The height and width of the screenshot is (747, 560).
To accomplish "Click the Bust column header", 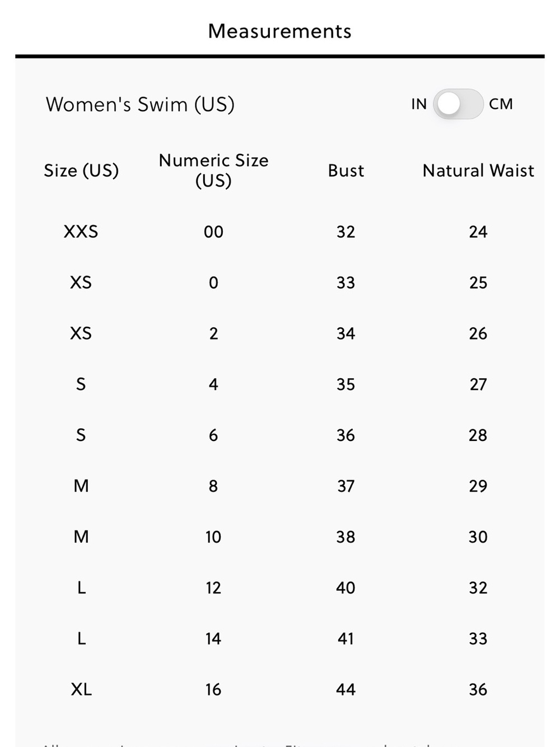I will (346, 170).
